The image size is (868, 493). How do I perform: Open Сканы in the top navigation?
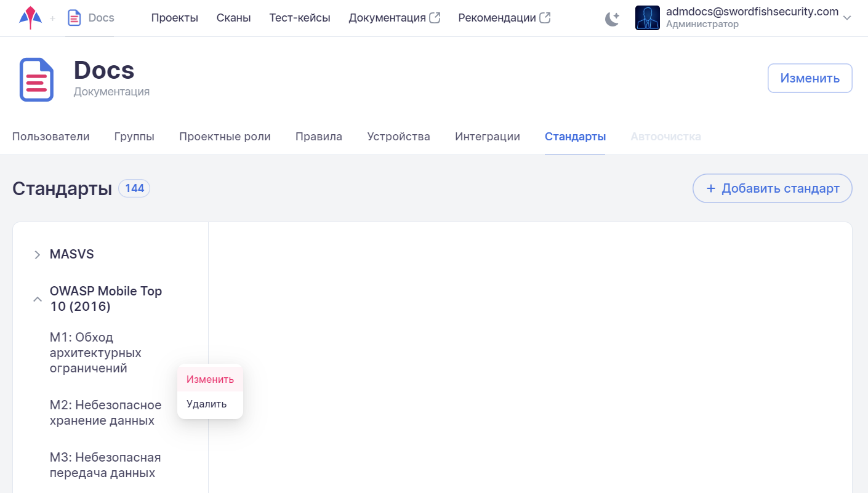[x=233, y=18]
